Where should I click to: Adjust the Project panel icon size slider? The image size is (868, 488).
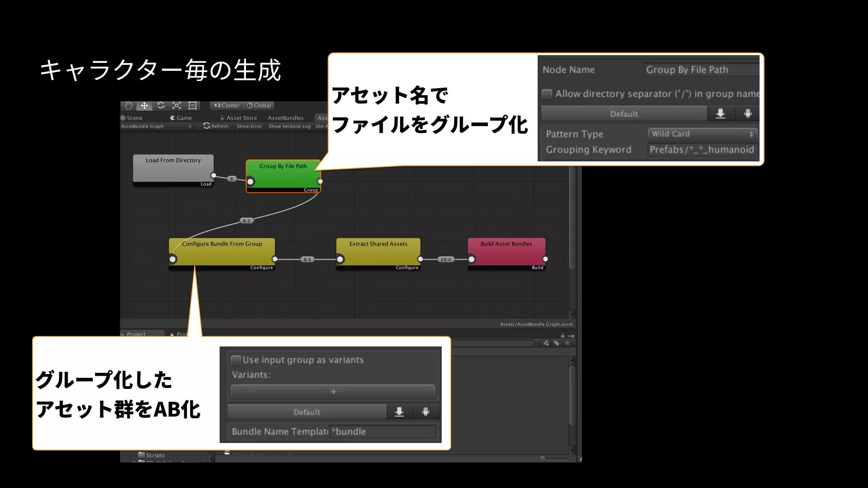pos(543,459)
